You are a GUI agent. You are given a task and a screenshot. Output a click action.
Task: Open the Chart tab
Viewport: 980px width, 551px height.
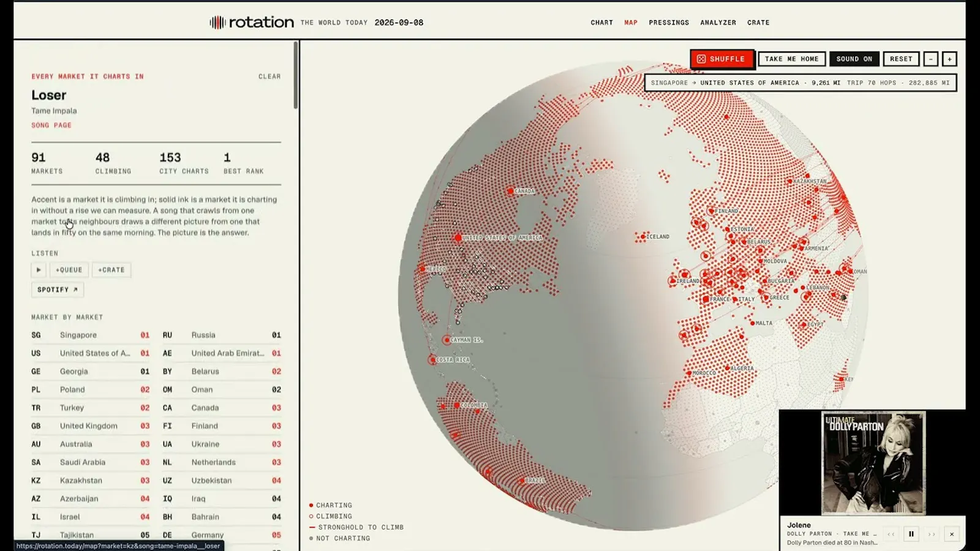click(x=601, y=23)
